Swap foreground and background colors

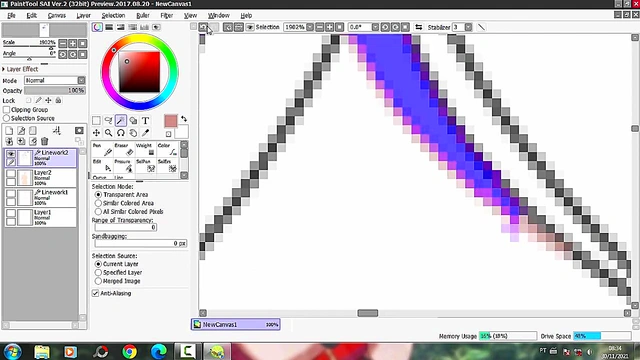[x=184, y=119]
